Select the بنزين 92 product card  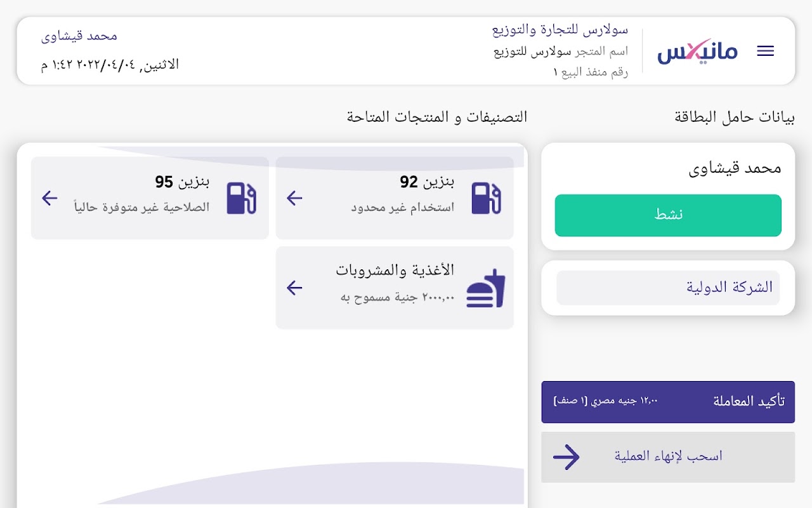coord(394,198)
